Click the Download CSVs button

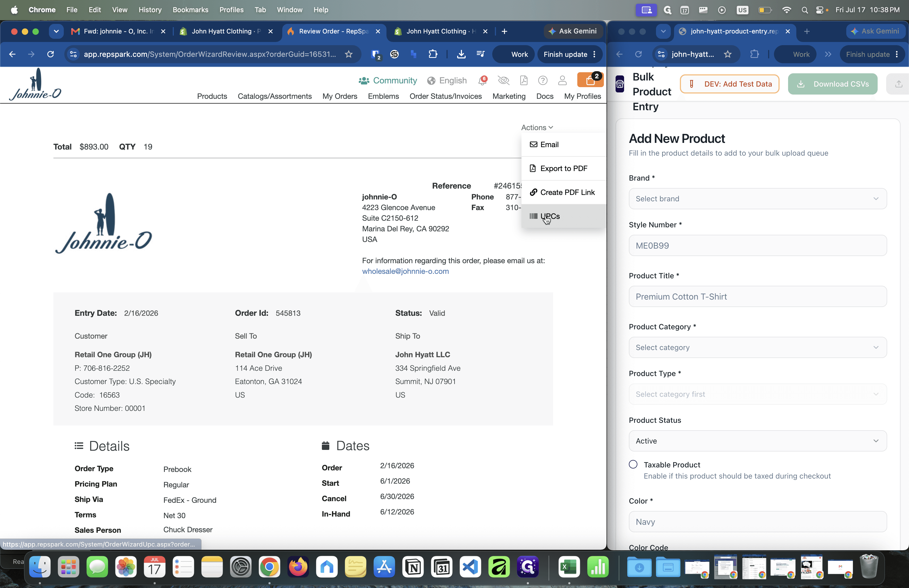(x=833, y=84)
